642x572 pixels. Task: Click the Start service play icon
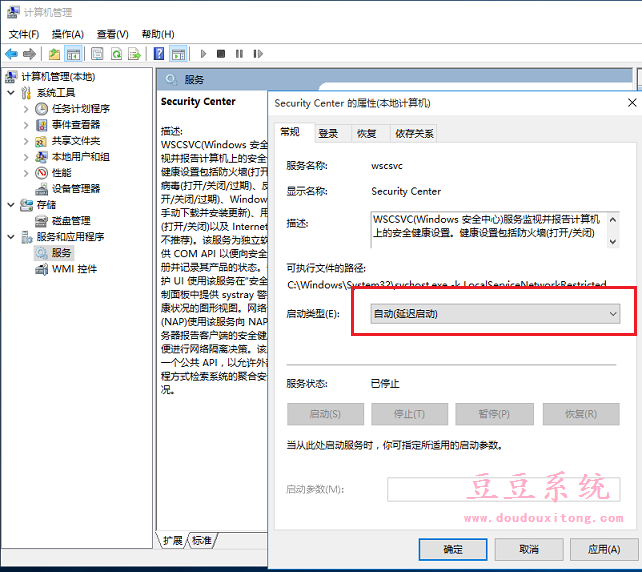click(203, 54)
